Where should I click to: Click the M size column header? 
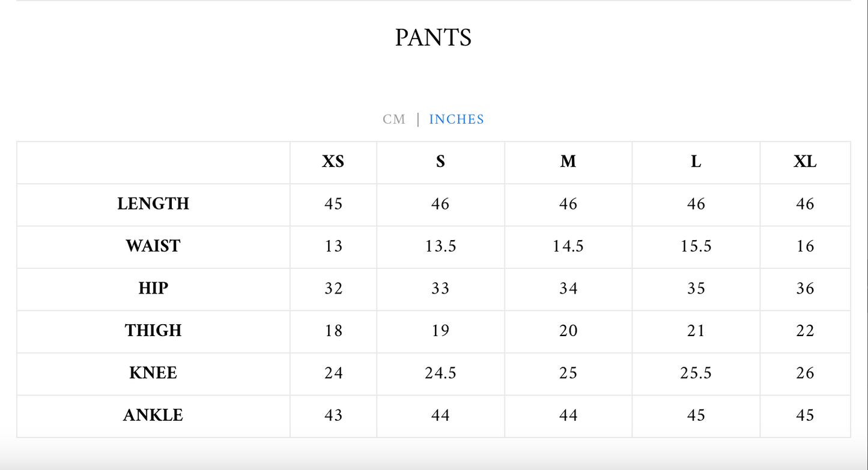pyautogui.click(x=568, y=162)
